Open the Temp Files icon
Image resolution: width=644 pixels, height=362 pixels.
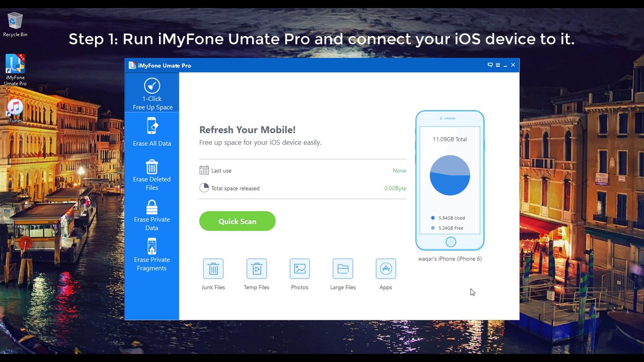[257, 268]
